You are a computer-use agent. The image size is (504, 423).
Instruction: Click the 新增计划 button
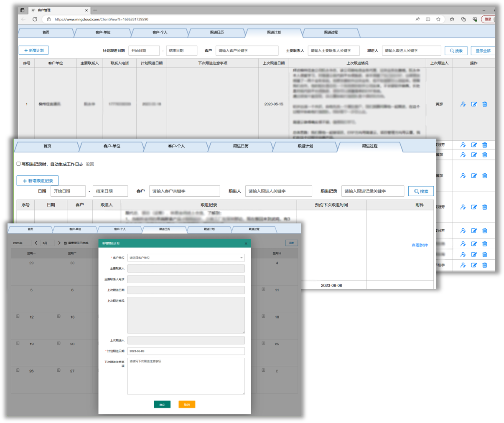click(x=34, y=51)
